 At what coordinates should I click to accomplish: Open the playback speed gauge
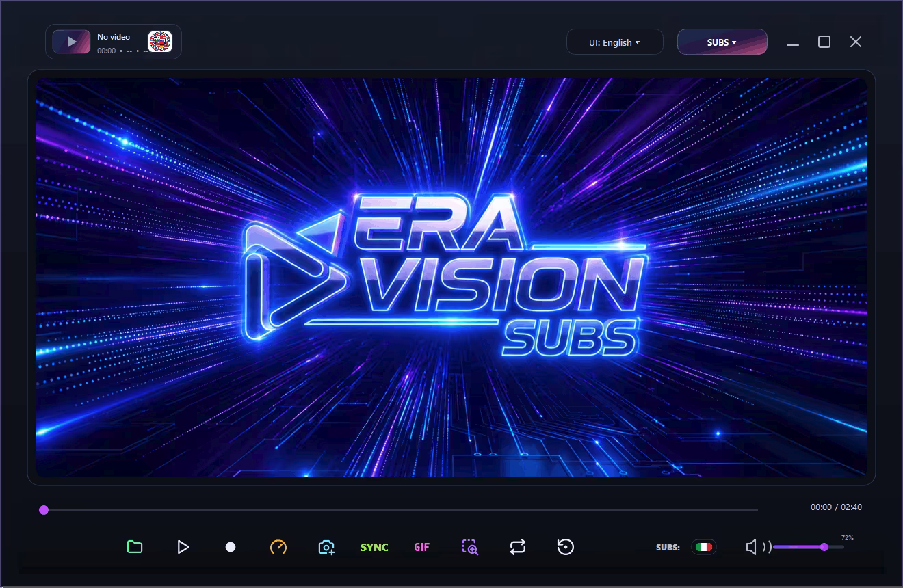click(278, 547)
